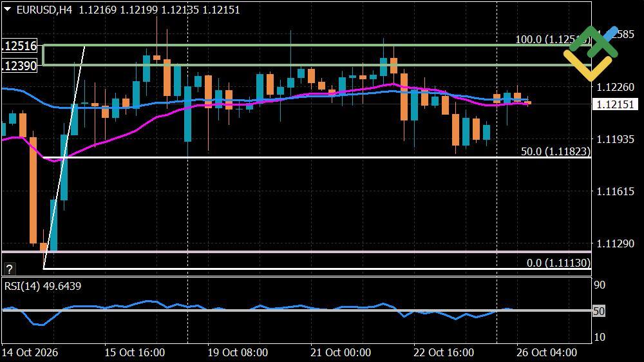
Task: Click the 22 Oct 16:00 time label
Action: click(x=444, y=352)
